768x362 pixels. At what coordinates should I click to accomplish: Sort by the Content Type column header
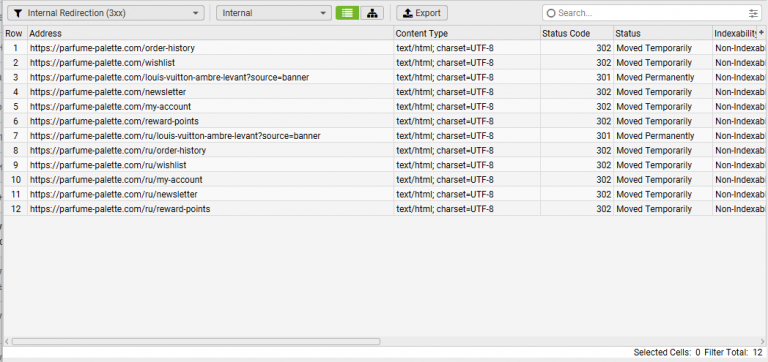click(x=467, y=33)
